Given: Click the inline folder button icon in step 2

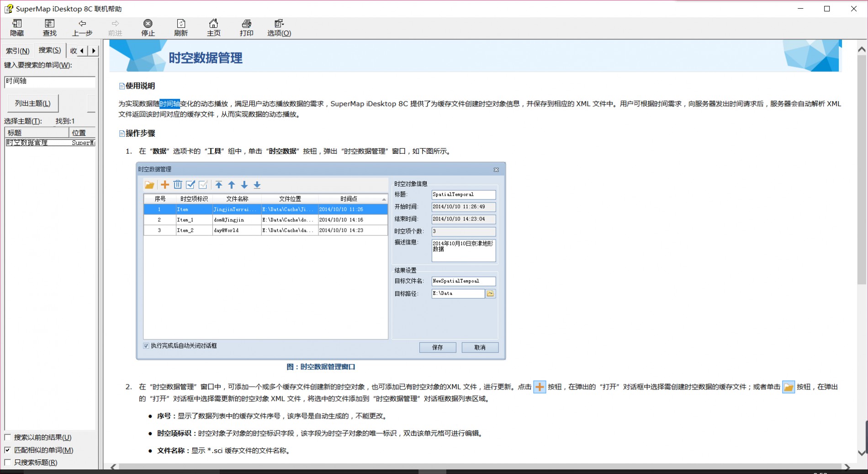Looking at the screenshot, I should (789, 387).
